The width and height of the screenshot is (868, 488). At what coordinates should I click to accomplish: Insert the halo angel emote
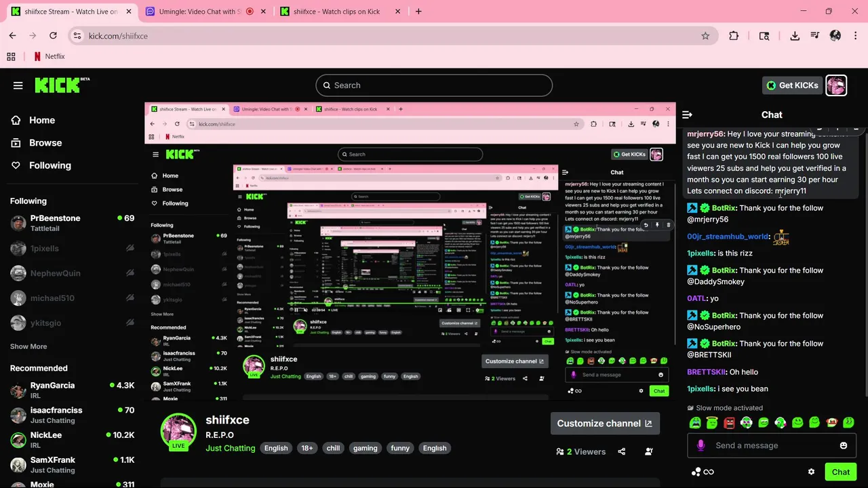pyautogui.click(x=712, y=423)
